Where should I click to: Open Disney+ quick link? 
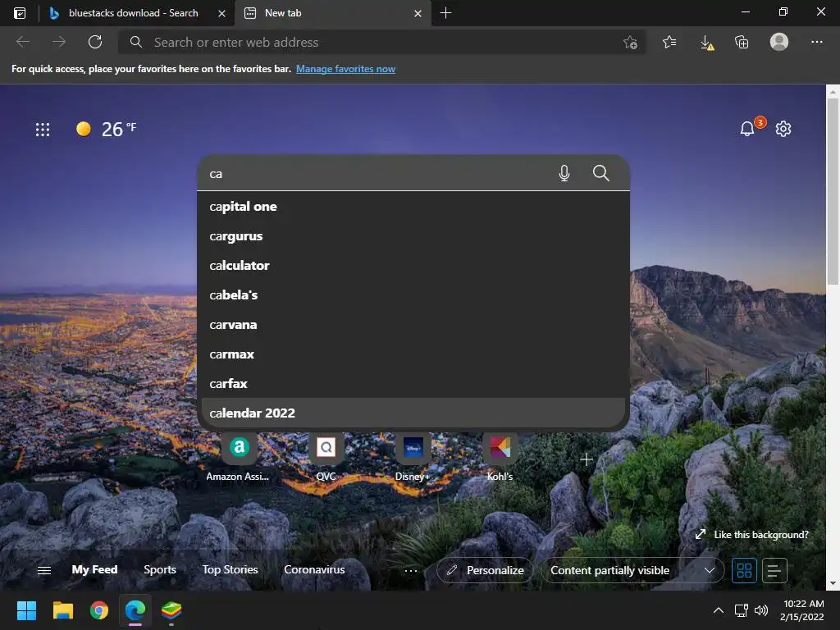coord(413,458)
